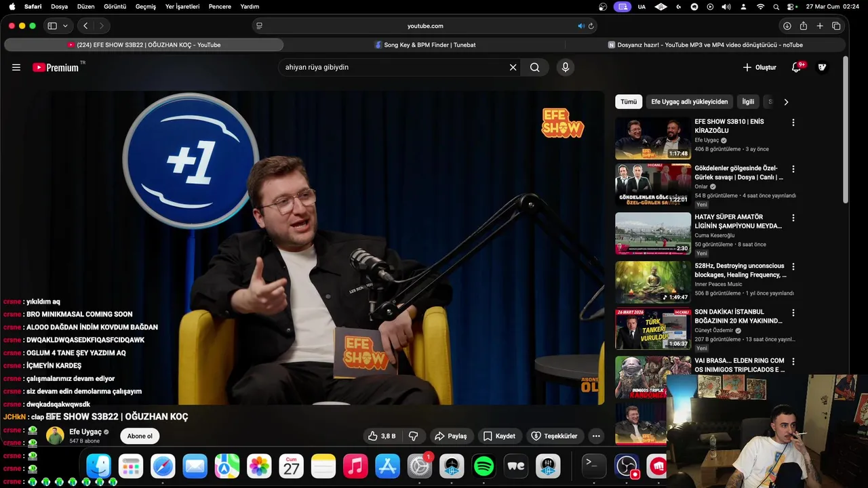Open Calendar from the Dock

point(292,466)
